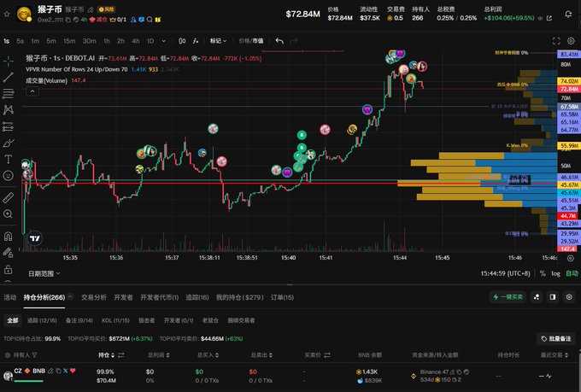Lock all drawing tools
This screenshot has height=392, width=581.
coord(9,269)
